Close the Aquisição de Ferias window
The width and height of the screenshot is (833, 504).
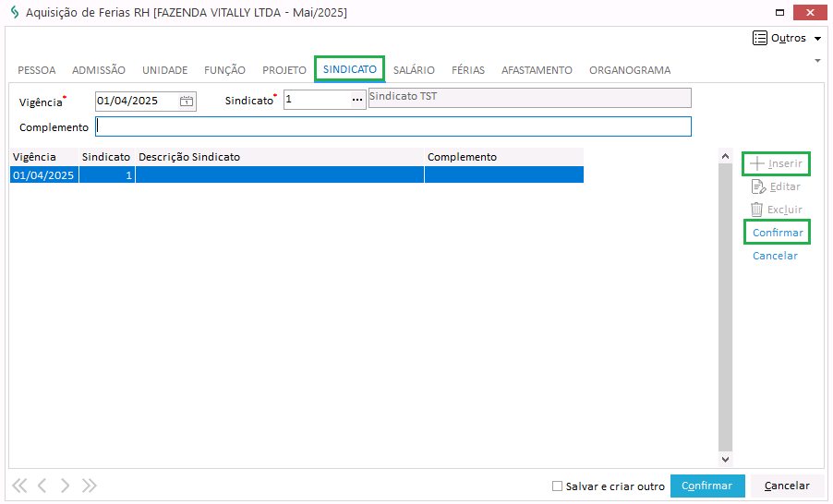pyautogui.click(x=810, y=12)
